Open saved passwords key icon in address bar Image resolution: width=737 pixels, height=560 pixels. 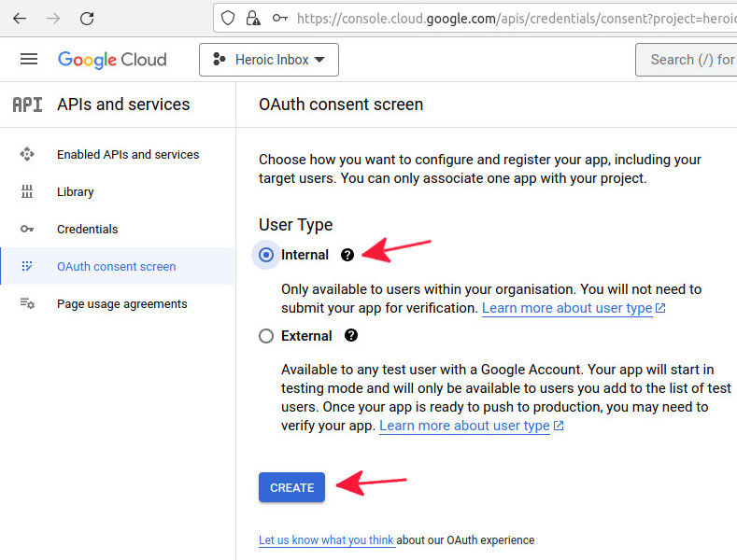pos(279,19)
